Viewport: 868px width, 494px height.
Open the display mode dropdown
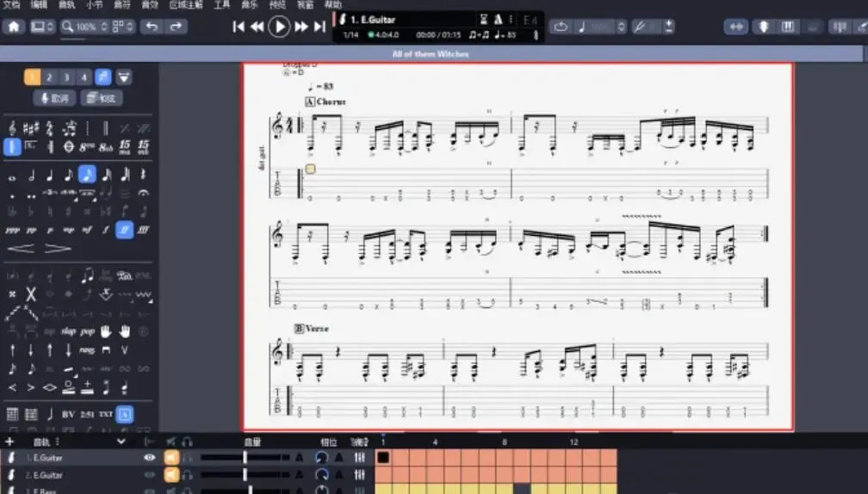tap(42, 27)
